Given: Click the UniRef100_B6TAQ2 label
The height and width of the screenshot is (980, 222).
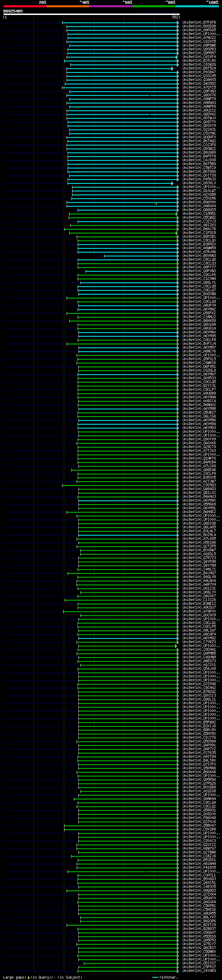Looking at the screenshot, I should tap(199, 141).
